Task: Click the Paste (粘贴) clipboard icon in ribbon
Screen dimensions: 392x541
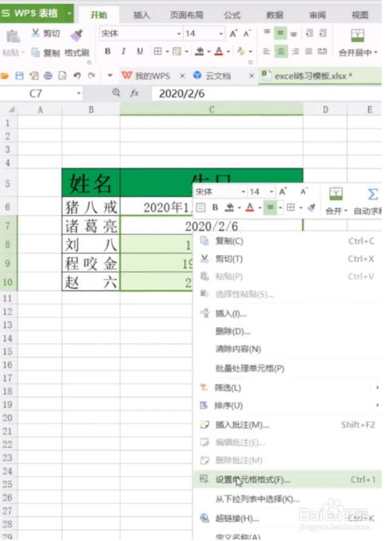Action: (x=13, y=37)
